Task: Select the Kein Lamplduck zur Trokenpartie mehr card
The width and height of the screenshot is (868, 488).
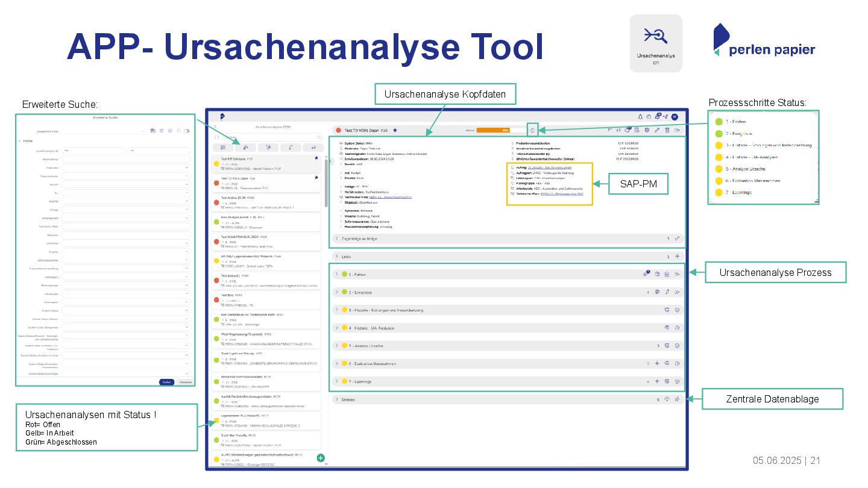Action: pos(266,319)
